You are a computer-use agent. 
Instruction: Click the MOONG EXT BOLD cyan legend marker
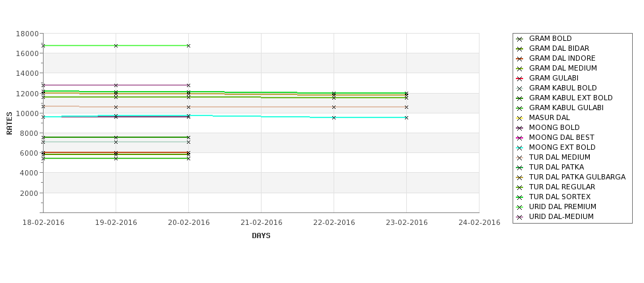click(520, 148)
